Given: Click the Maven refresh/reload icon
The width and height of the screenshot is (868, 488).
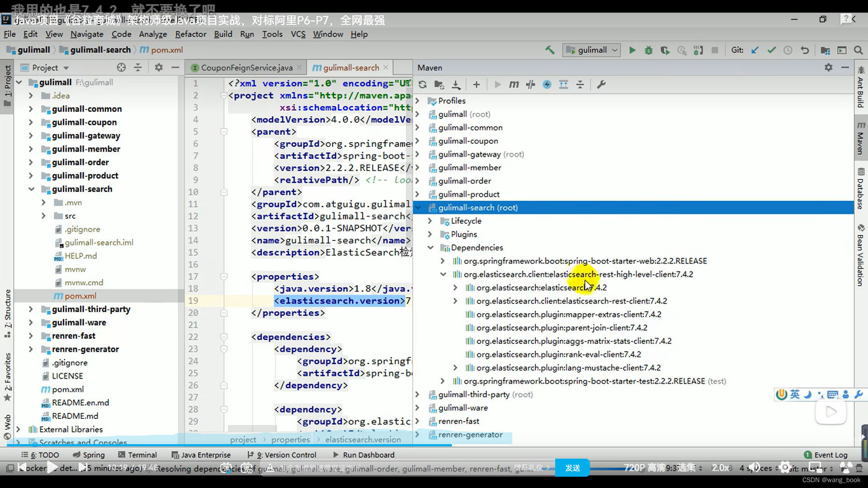Looking at the screenshot, I should pyautogui.click(x=423, y=84).
